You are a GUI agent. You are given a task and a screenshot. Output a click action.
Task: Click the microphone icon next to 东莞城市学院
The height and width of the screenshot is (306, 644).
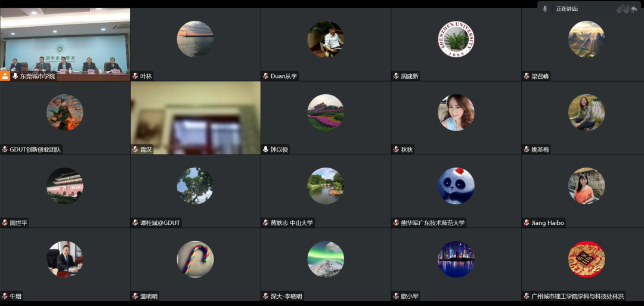(x=15, y=76)
